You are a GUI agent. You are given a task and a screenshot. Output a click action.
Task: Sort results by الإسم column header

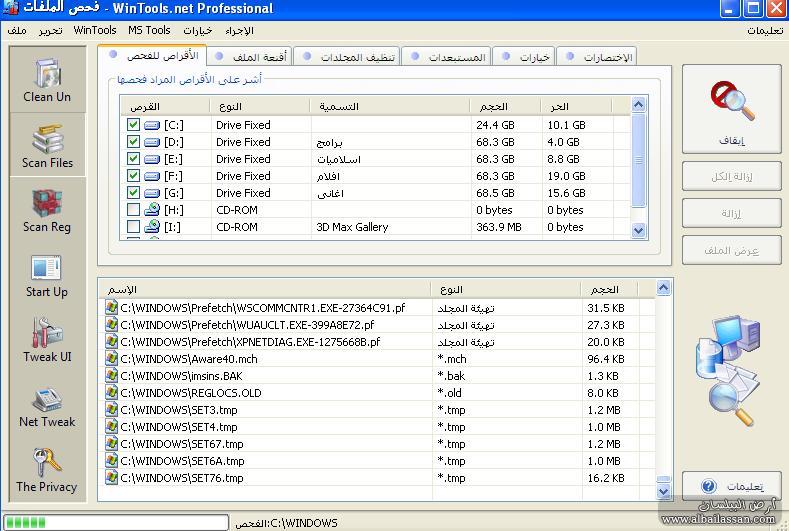[x=265, y=290]
